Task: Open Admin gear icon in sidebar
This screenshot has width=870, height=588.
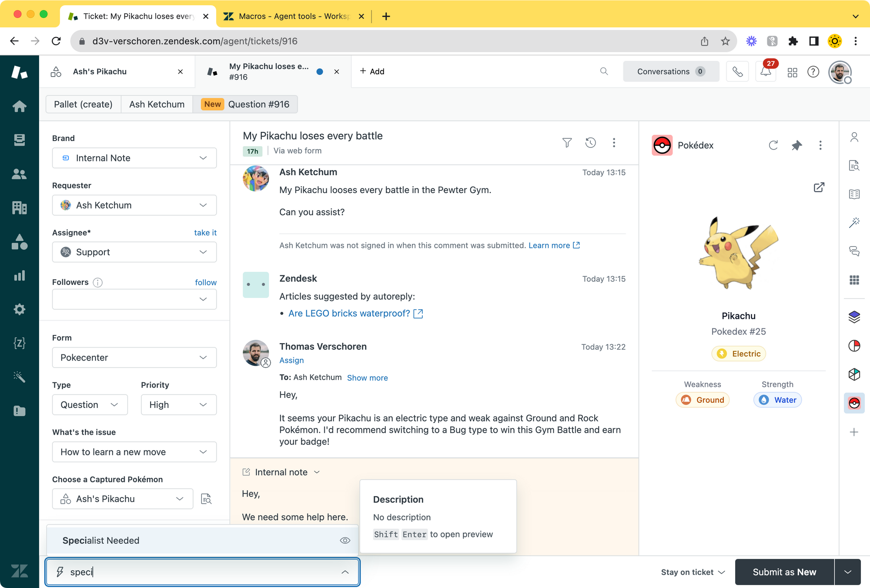Action: tap(19, 309)
